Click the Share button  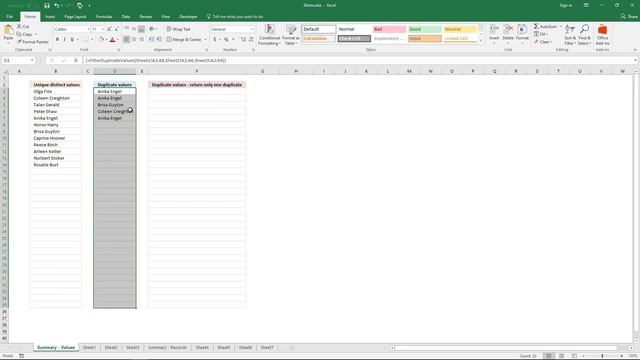pos(629,17)
